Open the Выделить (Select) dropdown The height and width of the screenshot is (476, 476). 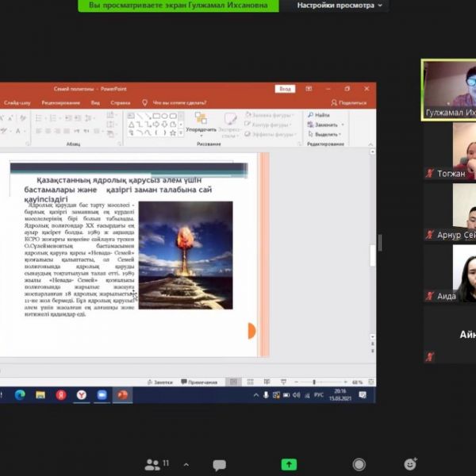coord(326,134)
